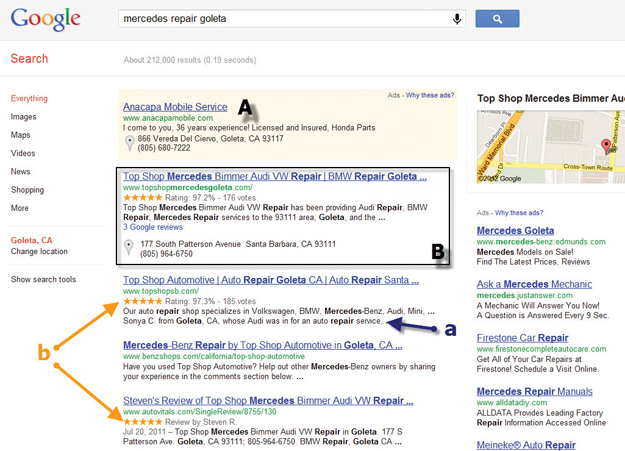Click the Search heading in red
Viewport: 625px width, 451px height.
pyautogui.click(x=29, y=59)
